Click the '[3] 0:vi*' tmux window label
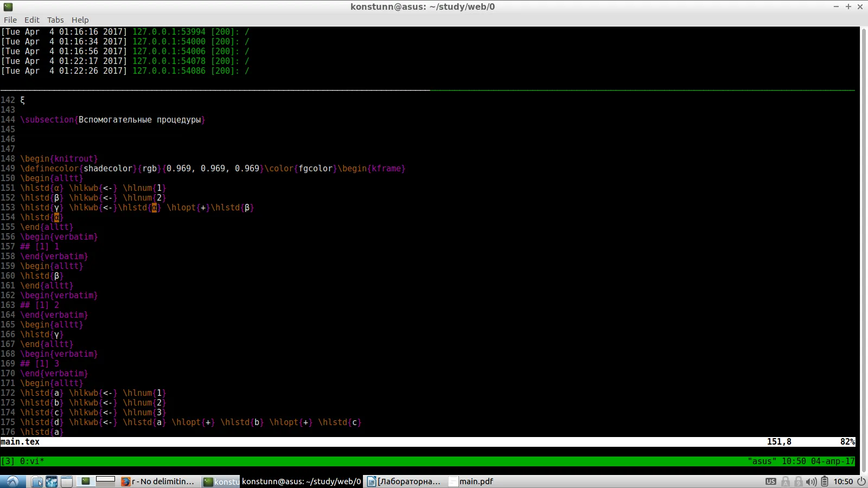This screenshot has width=868, height=488. (23, 461)
